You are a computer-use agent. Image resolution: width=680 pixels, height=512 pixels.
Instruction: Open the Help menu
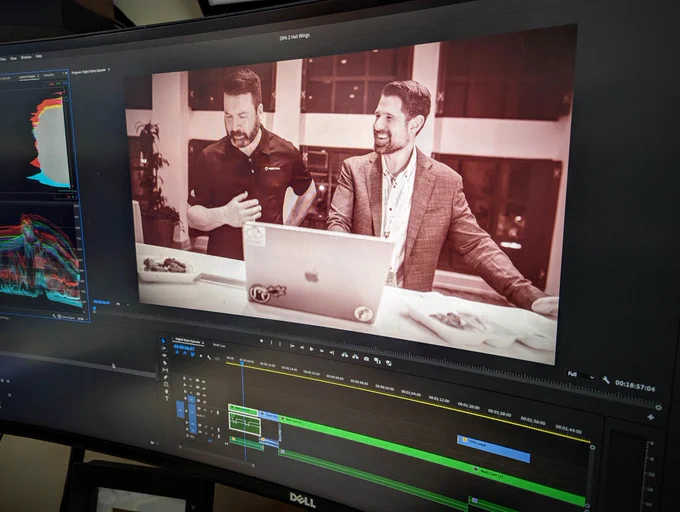pos(39,56)
